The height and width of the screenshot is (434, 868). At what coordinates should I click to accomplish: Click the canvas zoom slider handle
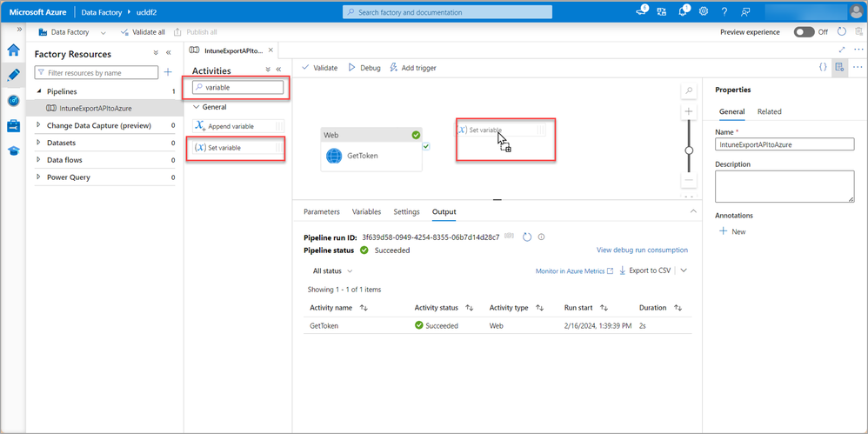[689, 150]
